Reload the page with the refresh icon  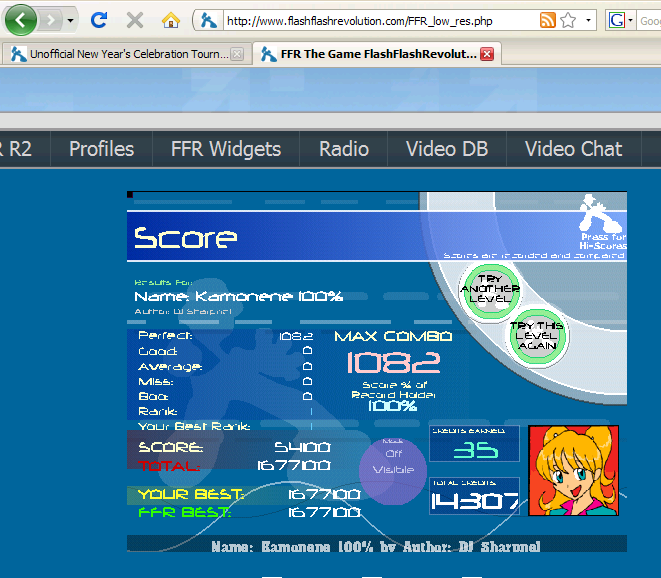pos(99,20)
